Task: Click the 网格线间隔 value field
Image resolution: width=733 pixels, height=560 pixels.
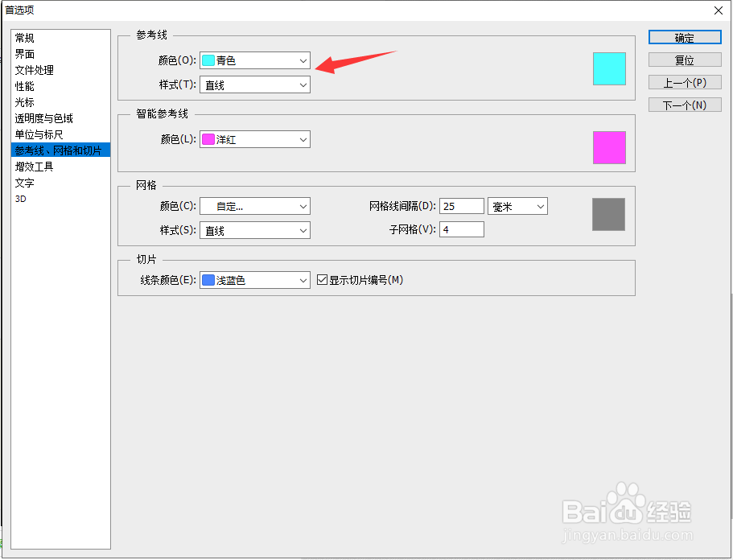Action: [x=461, y=206]
